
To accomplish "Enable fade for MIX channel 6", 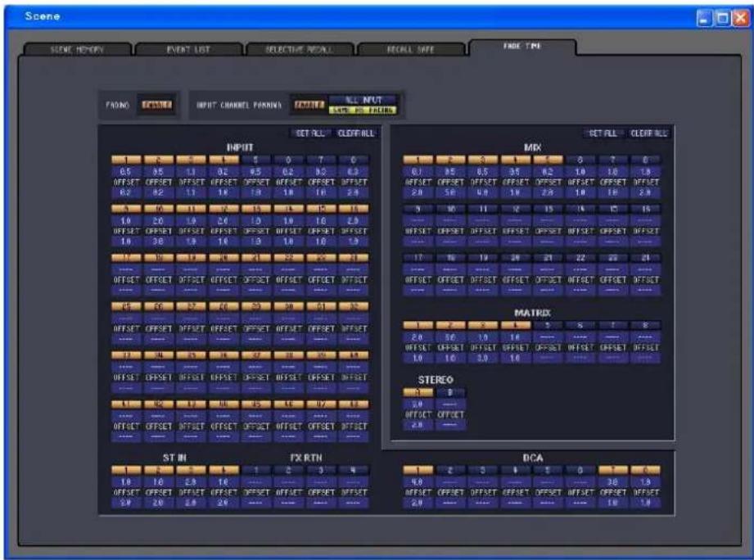I will click(x=580, y=160).
